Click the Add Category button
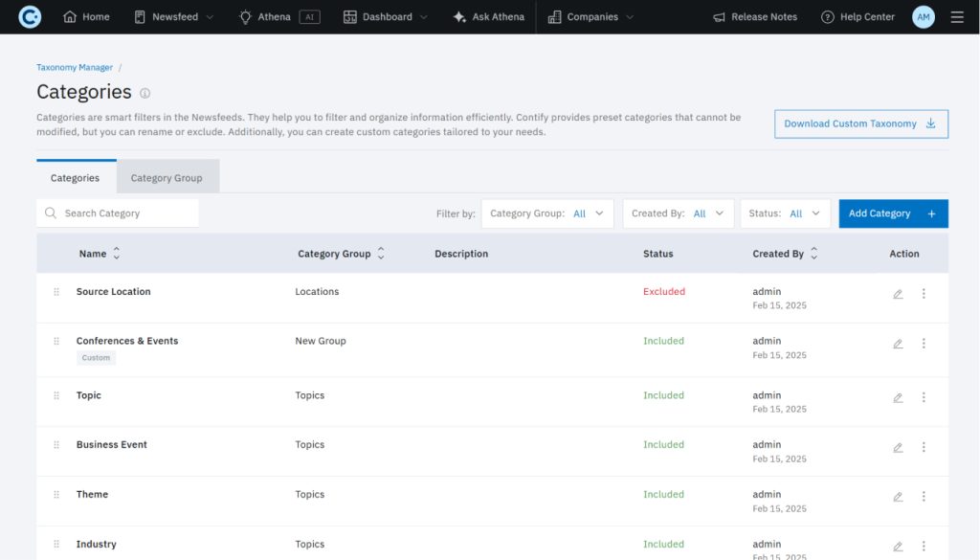 click(x=892, y=213)
